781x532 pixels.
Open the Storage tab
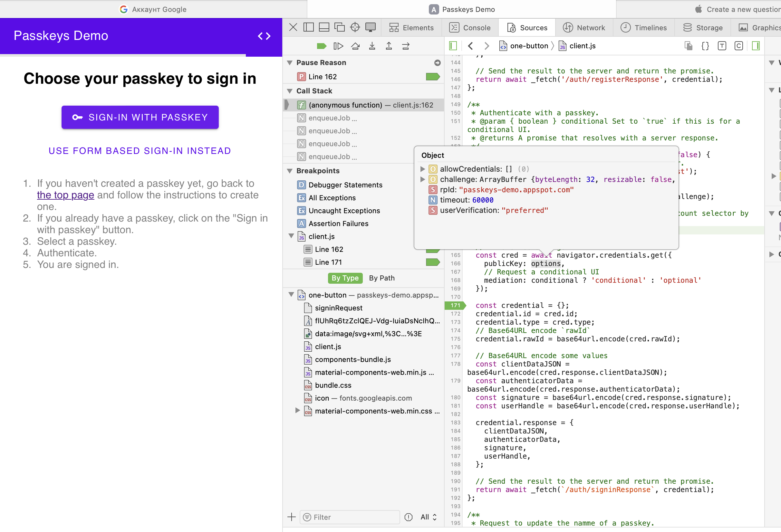pyautogui.click(x=703, y=28)
